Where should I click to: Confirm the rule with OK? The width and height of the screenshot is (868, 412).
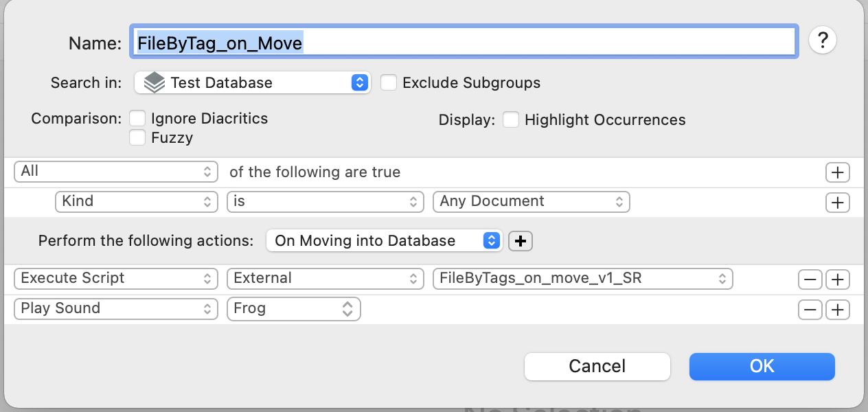pos(762,367)
